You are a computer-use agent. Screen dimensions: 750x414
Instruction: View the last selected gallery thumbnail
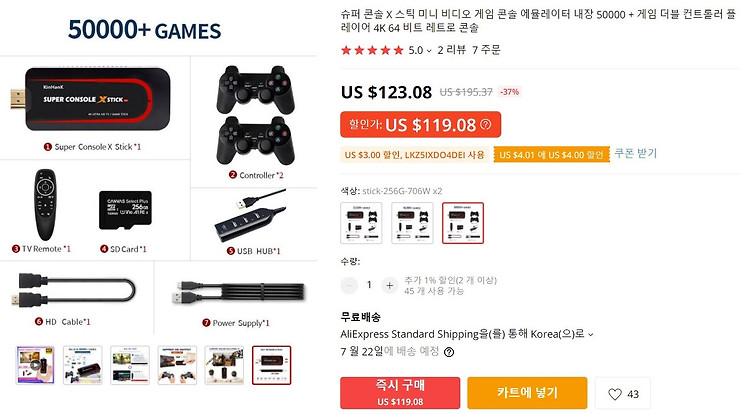pos(271,365)
